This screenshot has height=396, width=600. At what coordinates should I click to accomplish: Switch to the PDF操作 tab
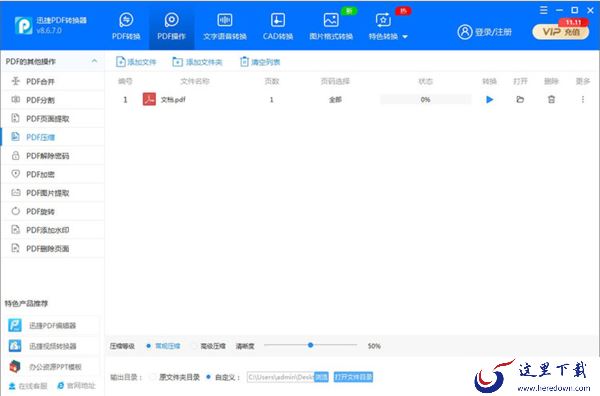(171, 26)
